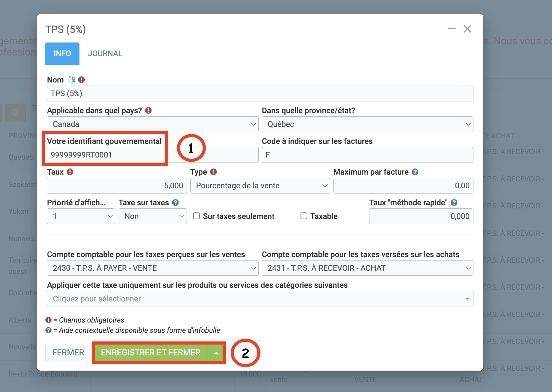Open the country dropdown showing Canada

[x=152, y=124]
